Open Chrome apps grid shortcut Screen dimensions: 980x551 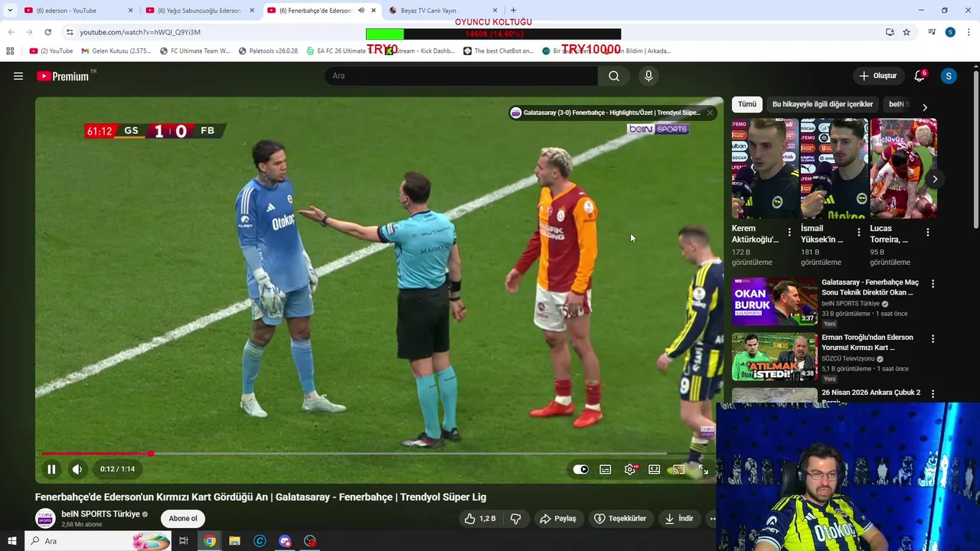10,51
